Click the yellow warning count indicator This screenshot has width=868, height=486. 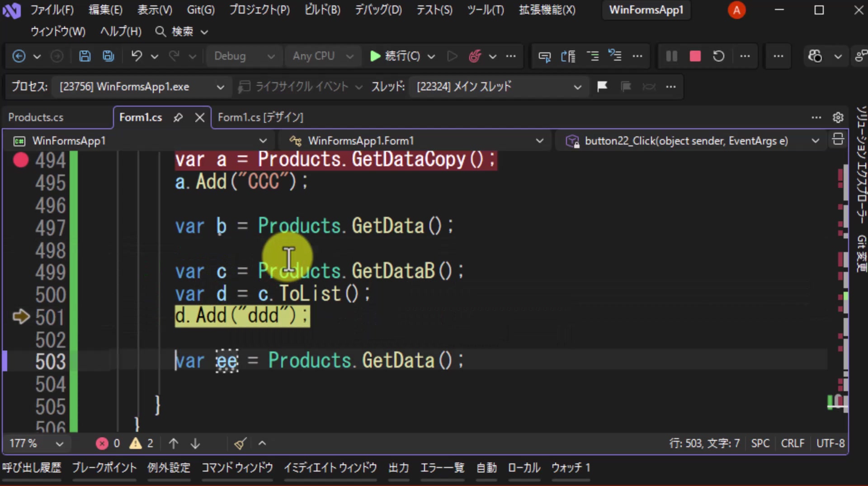point(142,443)
